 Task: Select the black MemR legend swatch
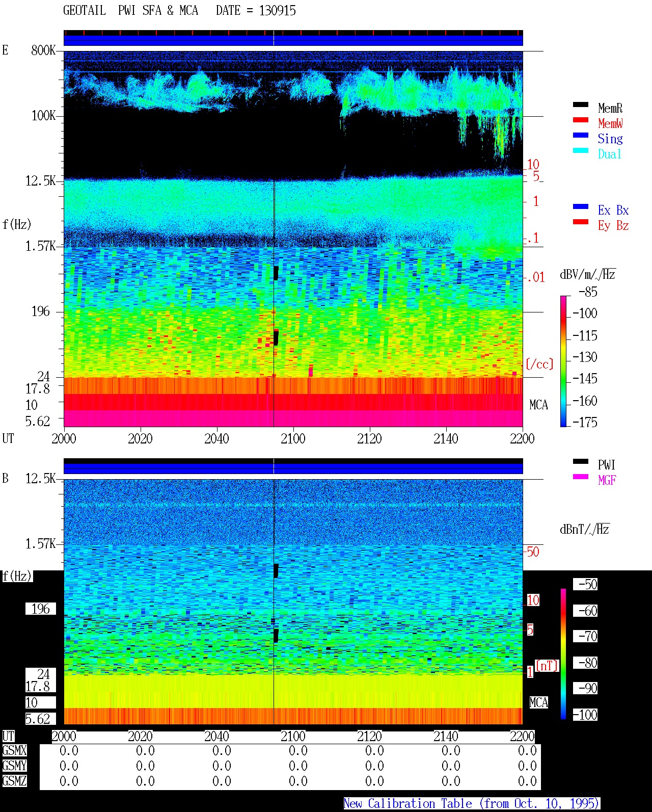(581, 105)
